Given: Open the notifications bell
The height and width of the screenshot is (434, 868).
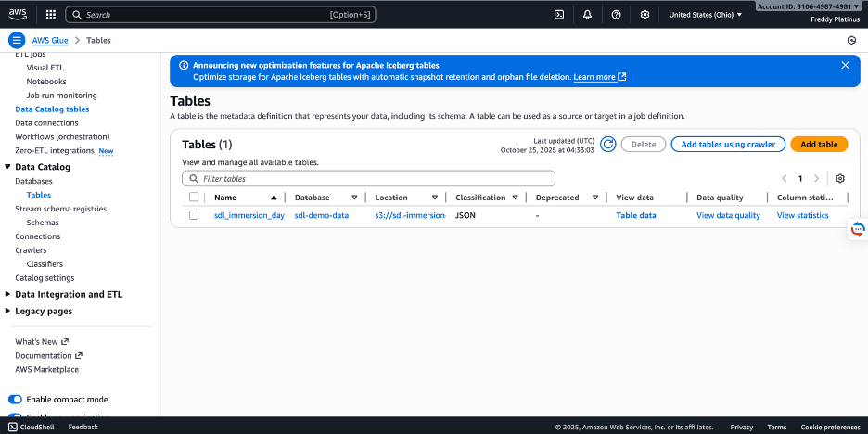Looking at the screenshot, I should [587, 15].
